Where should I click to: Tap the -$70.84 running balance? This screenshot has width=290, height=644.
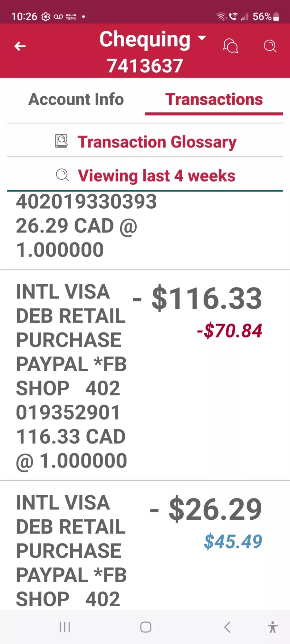(x=229, y=331)
